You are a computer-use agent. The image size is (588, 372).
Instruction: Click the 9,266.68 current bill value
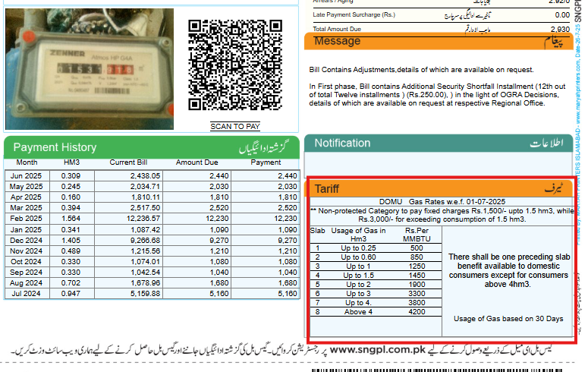tap(145, 240)
